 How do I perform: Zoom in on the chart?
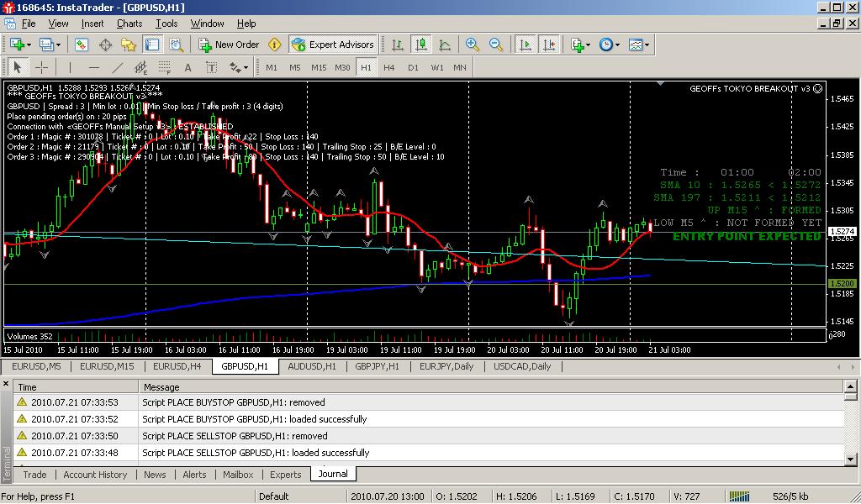(x=472, y=45)
